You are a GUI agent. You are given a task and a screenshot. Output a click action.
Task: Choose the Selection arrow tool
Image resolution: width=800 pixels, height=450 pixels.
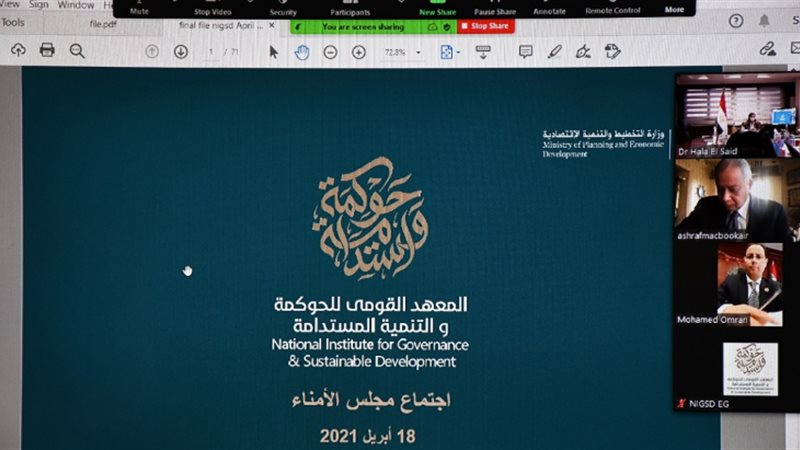(x=274, y=52)
